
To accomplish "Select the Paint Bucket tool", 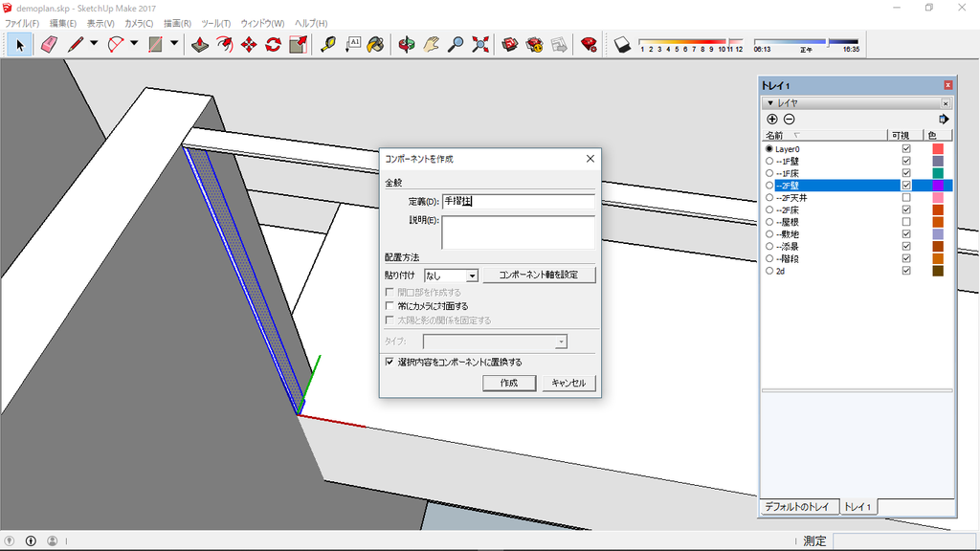I will pos(375,44).
